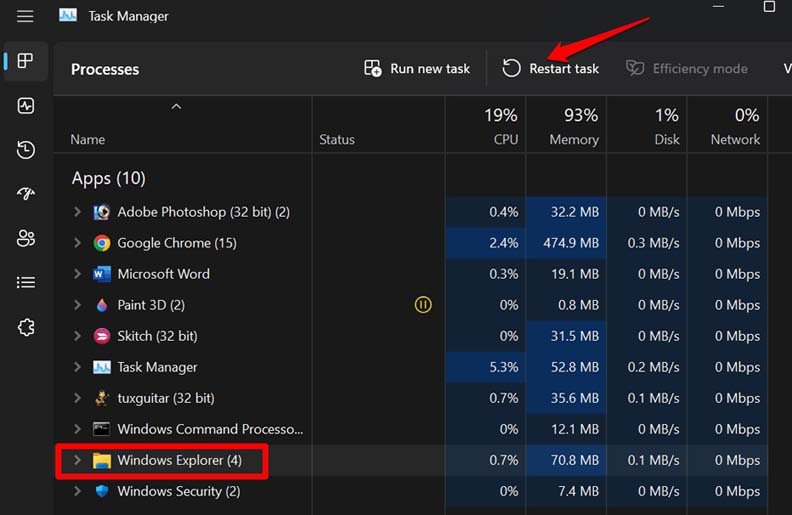Expand the Adobe Photoshop process group
Image resolution: width=792 pixels, height=515 pixels.
[77, 212]
